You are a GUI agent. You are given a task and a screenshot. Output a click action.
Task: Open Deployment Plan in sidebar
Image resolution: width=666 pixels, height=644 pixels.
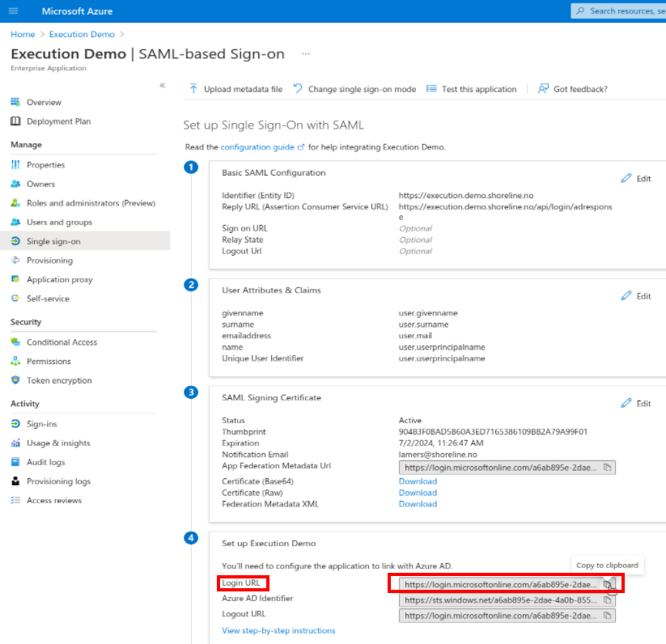[50, 121]
